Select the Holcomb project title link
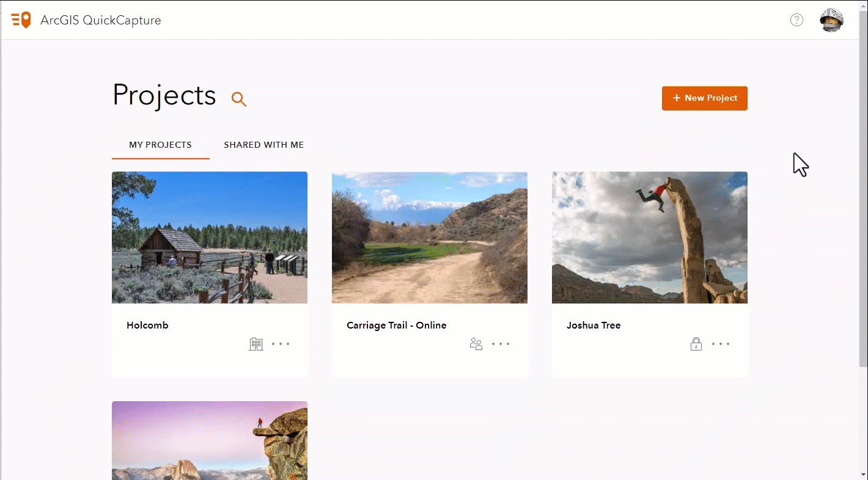 click(147, 325)
